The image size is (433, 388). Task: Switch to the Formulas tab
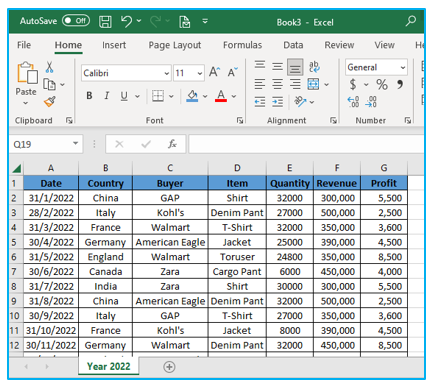coord(242,45)
